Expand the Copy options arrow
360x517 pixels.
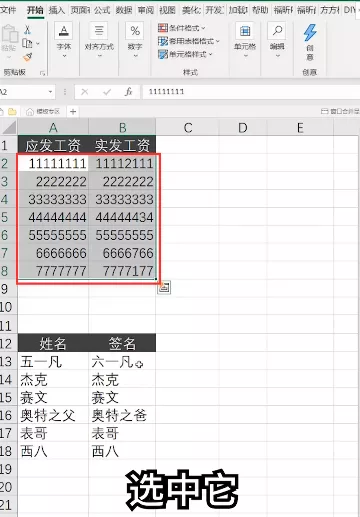pos(38,44)
